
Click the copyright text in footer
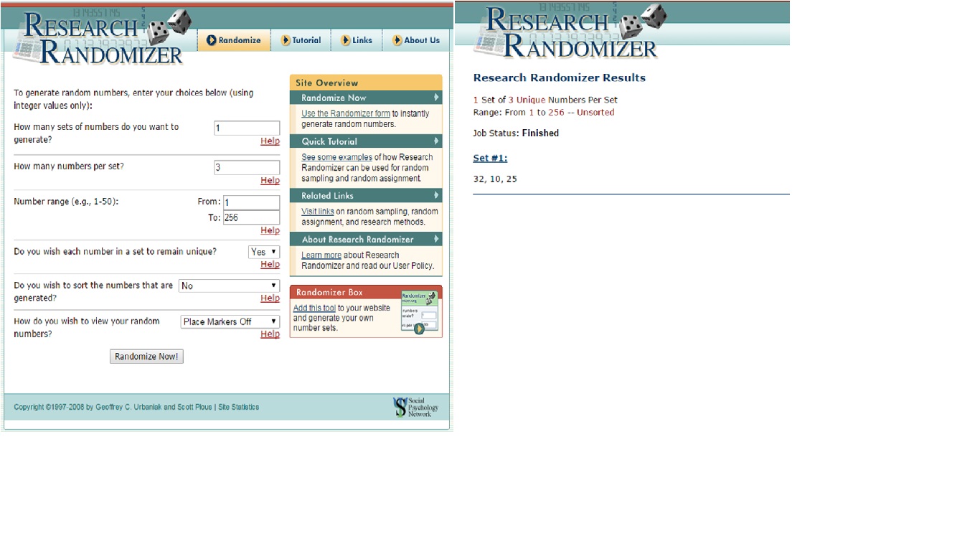pyautogui.click(x=113, y=407)
